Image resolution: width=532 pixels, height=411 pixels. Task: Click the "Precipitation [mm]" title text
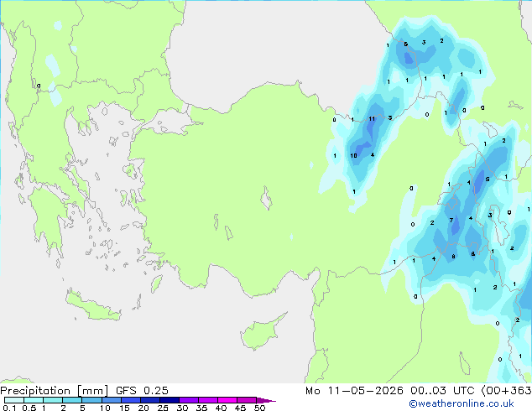coord(55,391)
